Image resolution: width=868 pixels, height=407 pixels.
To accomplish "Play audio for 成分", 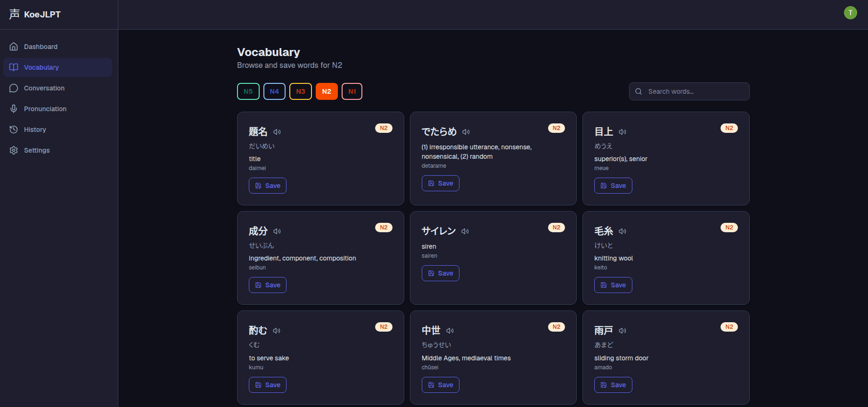I will pyautogui.click(x=277, y=231).
